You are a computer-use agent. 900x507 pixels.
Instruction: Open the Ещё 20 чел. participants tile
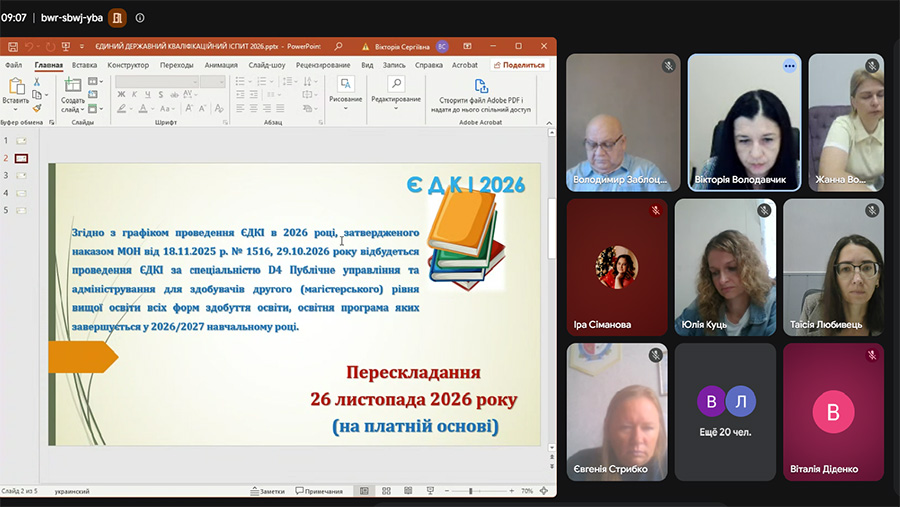[726, 412]
